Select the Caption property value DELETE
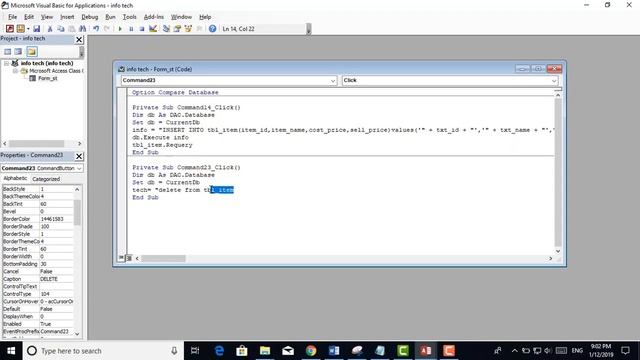The width and height of the screenshot is (640, 360). (x=56, y=279)
